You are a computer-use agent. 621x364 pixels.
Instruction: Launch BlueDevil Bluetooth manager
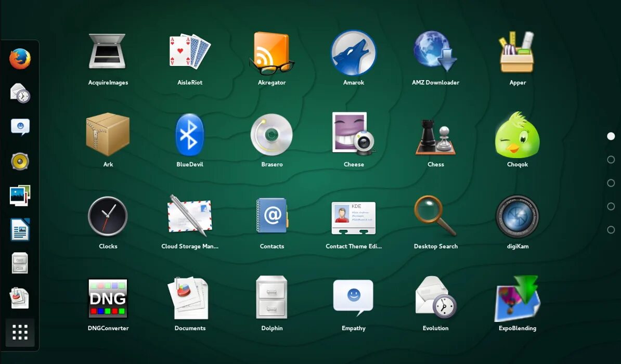[190, 135]
